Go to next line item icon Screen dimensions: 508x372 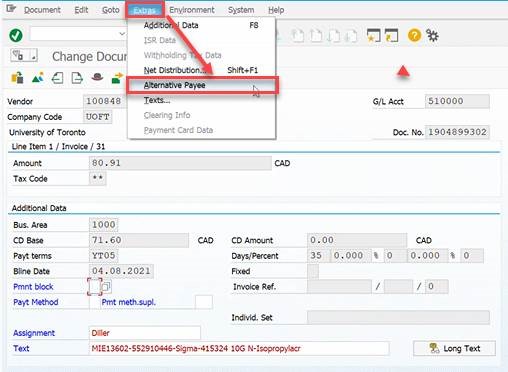77,78
